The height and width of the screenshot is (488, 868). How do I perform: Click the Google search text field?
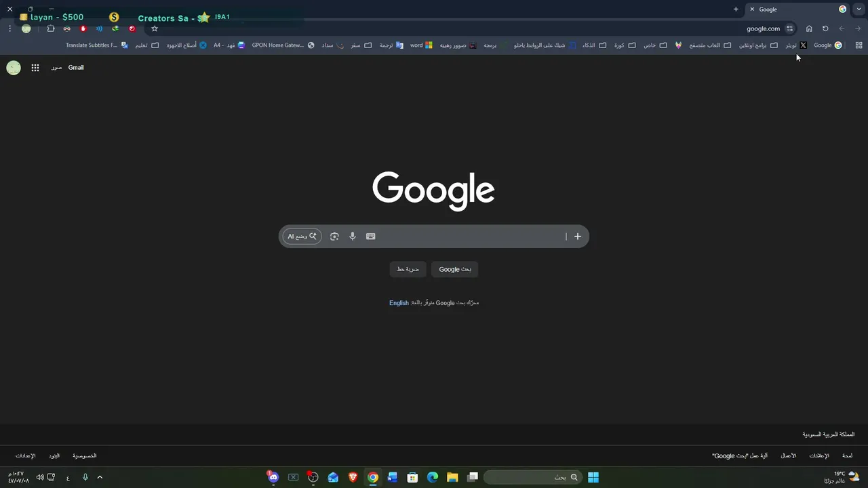coord(470,237)
